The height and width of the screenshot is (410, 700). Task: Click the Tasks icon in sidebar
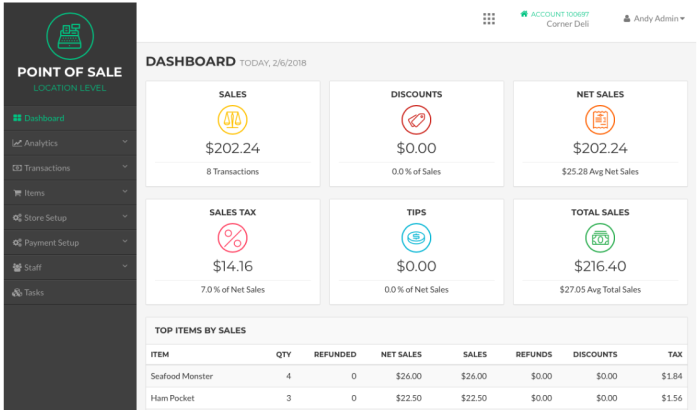[x=17, y=293]
